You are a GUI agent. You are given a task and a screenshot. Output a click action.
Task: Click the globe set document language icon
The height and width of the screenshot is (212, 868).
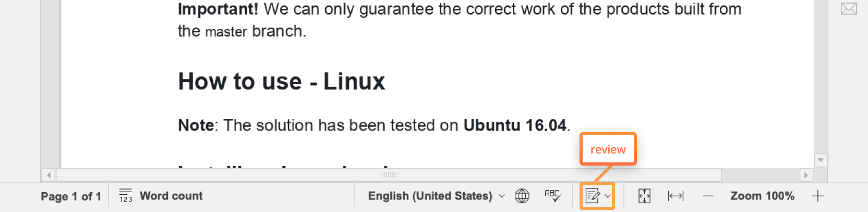tap(522, 196)
